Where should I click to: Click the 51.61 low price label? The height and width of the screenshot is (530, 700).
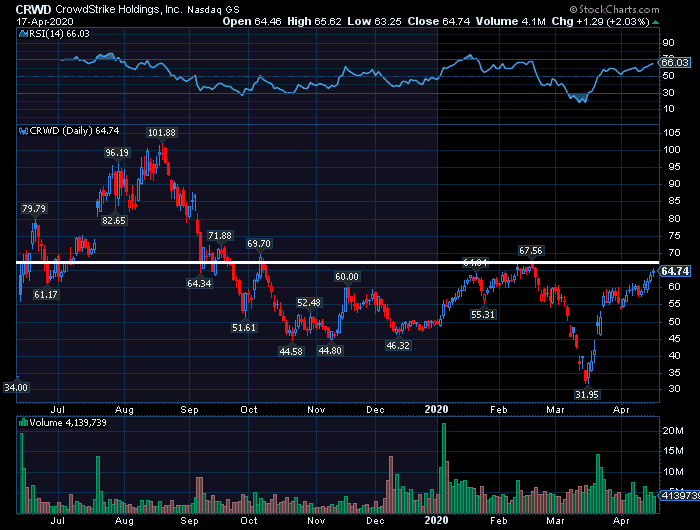coord(244,328)
